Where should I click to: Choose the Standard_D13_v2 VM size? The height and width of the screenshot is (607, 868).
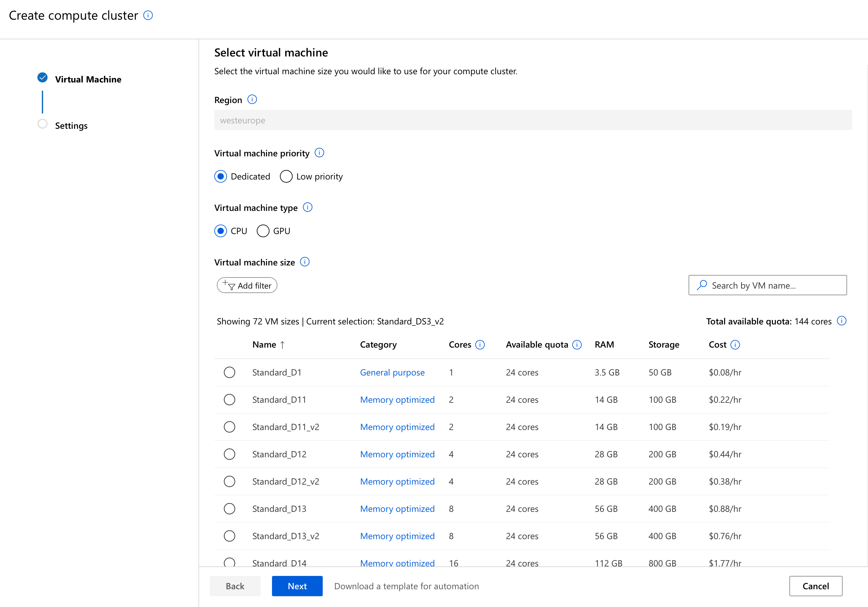point(230,536)
